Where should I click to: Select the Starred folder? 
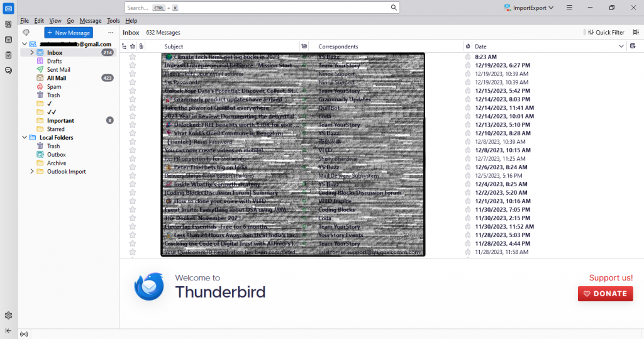pos(56,129)
